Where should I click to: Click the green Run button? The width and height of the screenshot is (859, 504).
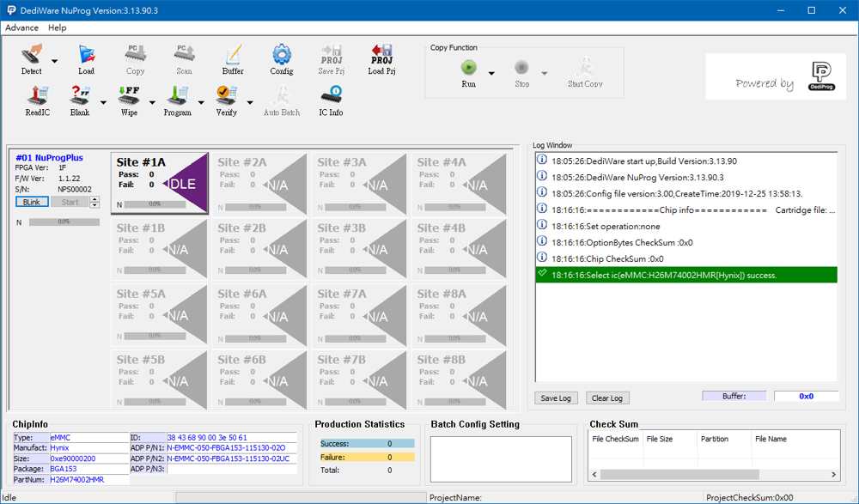click(468, 67)
